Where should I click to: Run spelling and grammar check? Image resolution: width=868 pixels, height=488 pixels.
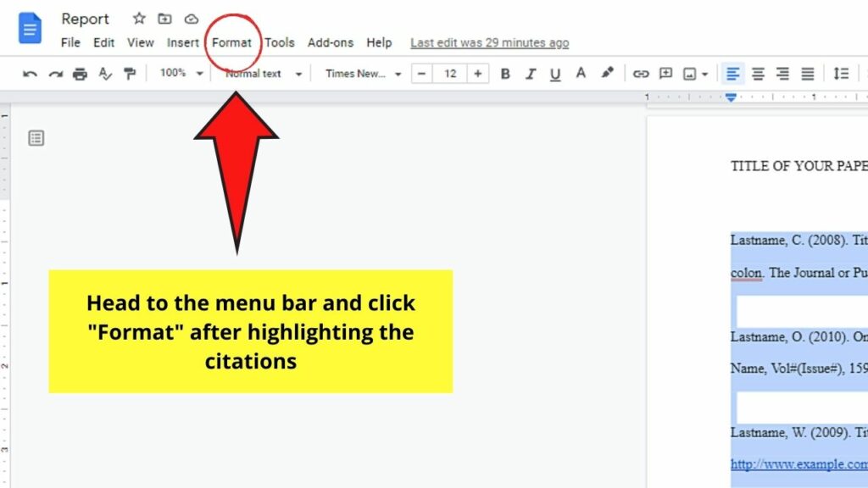(x=105, y=75)
